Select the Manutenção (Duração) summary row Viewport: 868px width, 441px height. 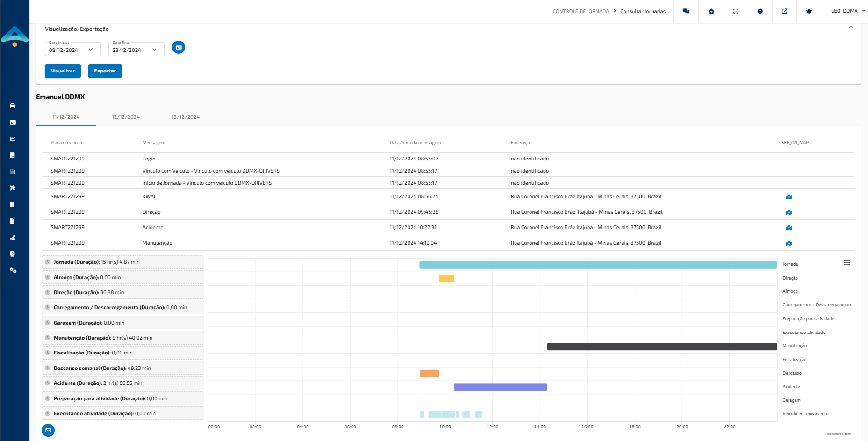click(123, 338)
